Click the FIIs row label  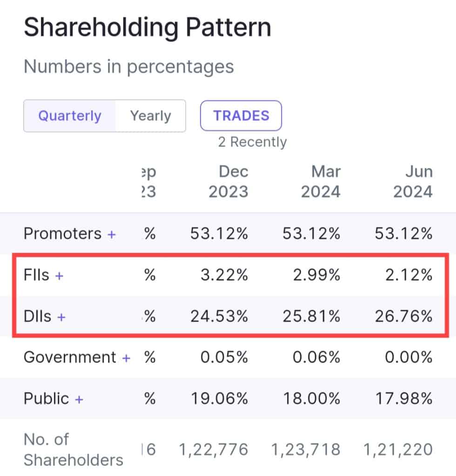[36, 275]
